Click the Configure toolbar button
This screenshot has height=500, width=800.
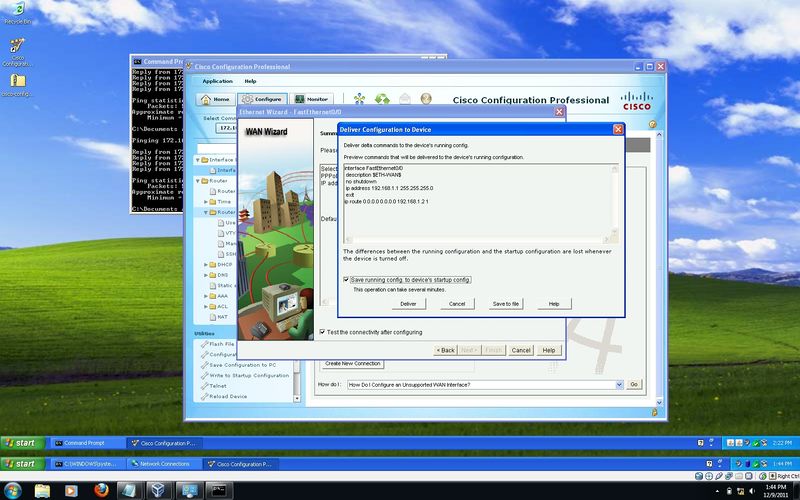pos(262,99)
